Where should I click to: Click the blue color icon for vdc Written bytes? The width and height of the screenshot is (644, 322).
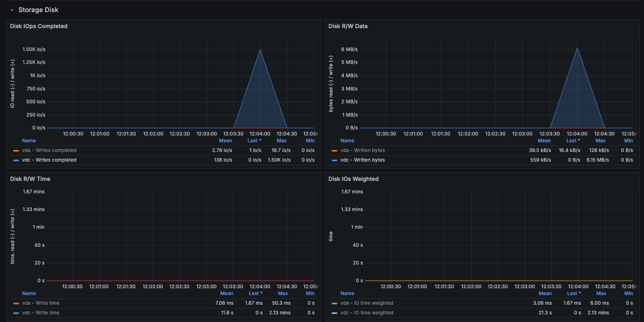(334, 160)
